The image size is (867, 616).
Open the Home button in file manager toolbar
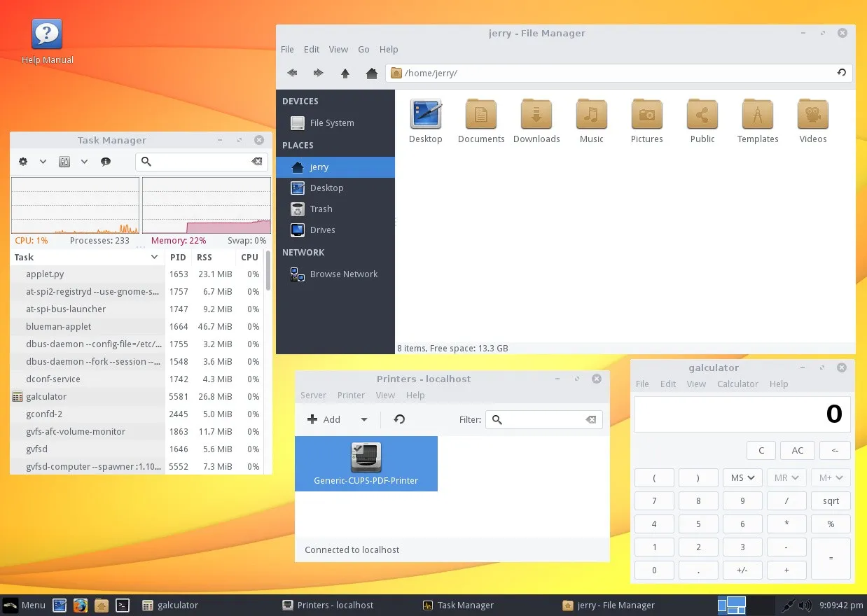click(372, 73)
